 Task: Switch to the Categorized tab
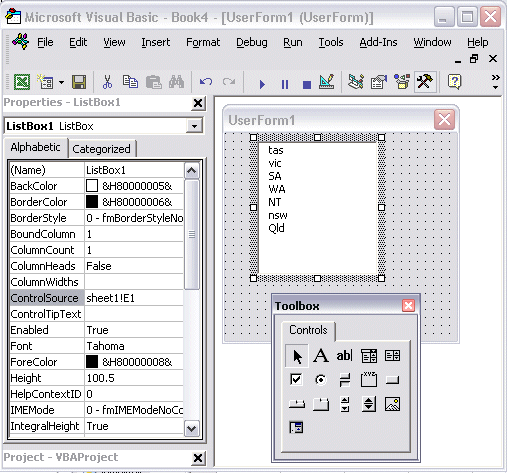(x=101, y=149)
